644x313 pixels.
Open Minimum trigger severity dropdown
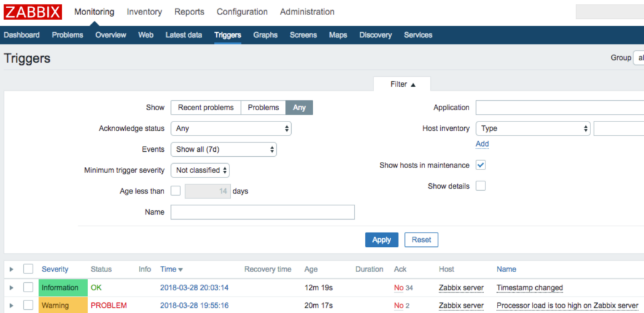(200, 170)
